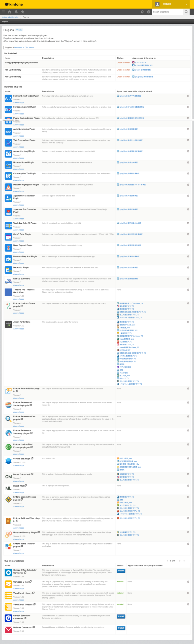Click the Import menu item
This screenshot has width=194, height=644.
pos(5,22)
